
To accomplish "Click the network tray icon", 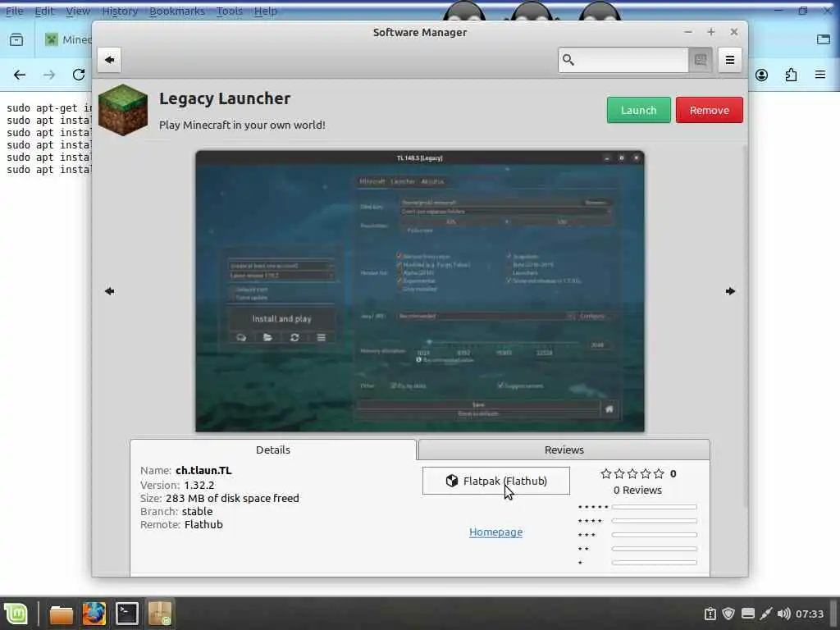I will click(766, 614).
